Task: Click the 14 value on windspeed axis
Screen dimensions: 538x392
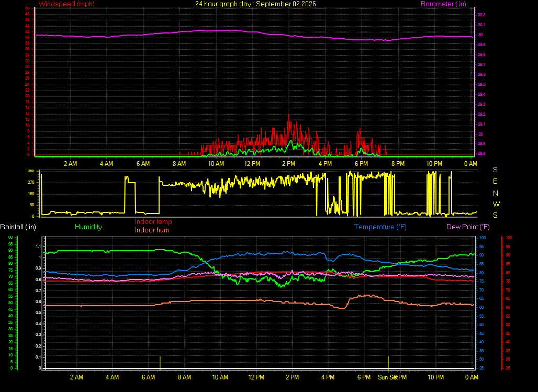Action: coord(28,114)
